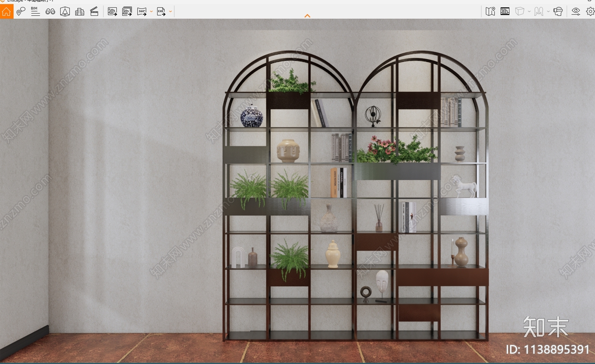Open the Manage Views location icon
The height and width of the screenshot is (364, 595).
pyautogui.click(x=21, y=12)
